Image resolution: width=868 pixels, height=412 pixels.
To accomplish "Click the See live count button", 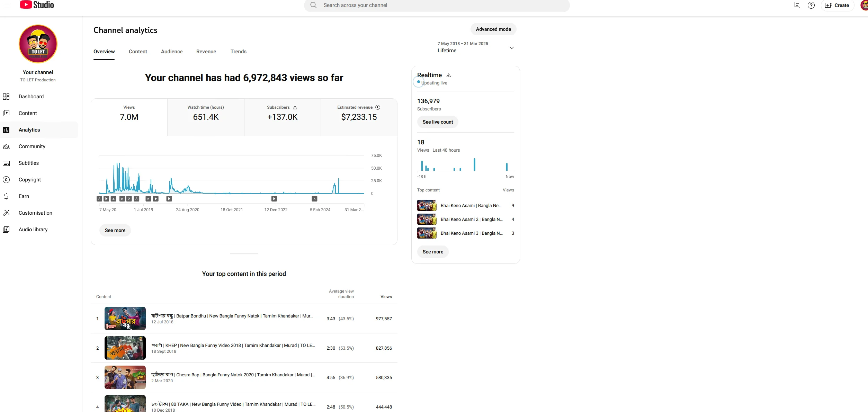I will 437,122.
